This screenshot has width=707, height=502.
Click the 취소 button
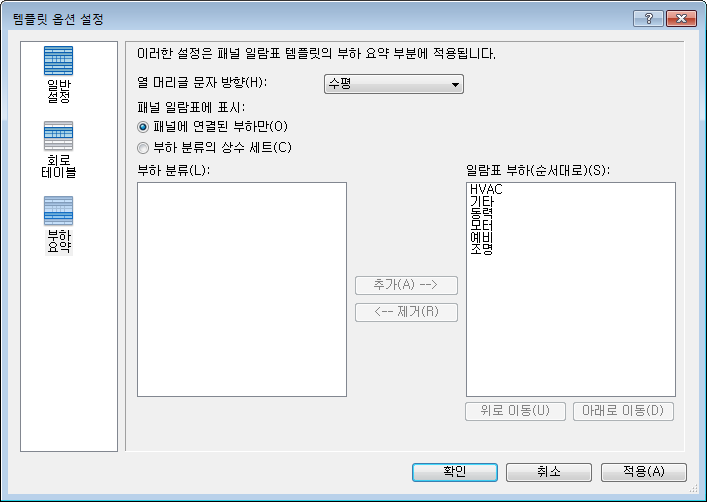tap(549, 472)
